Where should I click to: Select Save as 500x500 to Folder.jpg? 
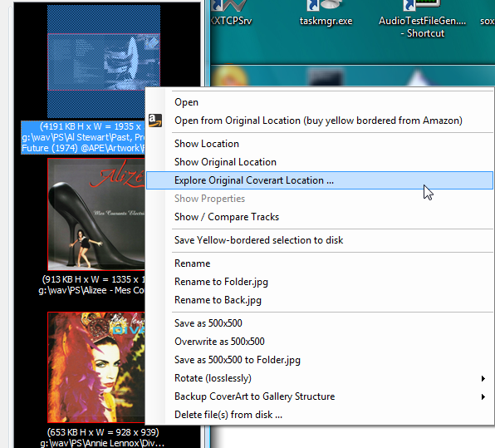[x=320, y=360]
